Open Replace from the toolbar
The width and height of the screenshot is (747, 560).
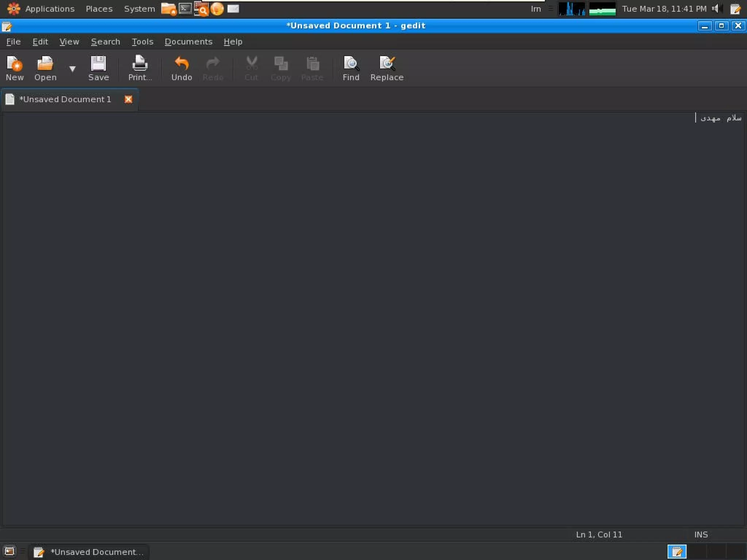pyautogui.click(x=387, y=68)
